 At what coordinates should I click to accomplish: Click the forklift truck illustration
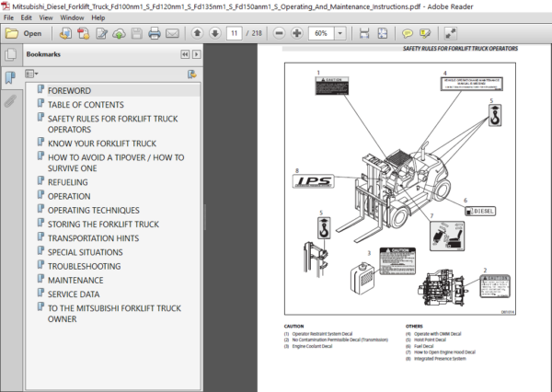pyautogui.click(x=394, y=193)
